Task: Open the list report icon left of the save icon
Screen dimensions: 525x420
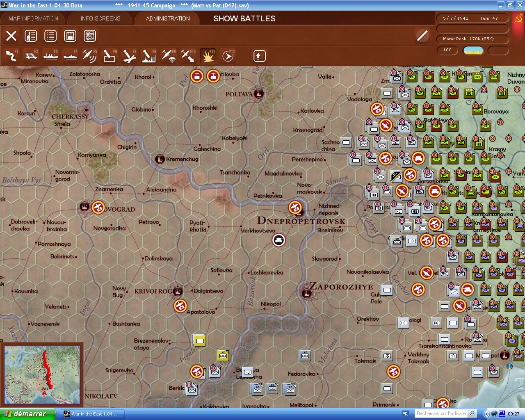Action: [50, 36]
